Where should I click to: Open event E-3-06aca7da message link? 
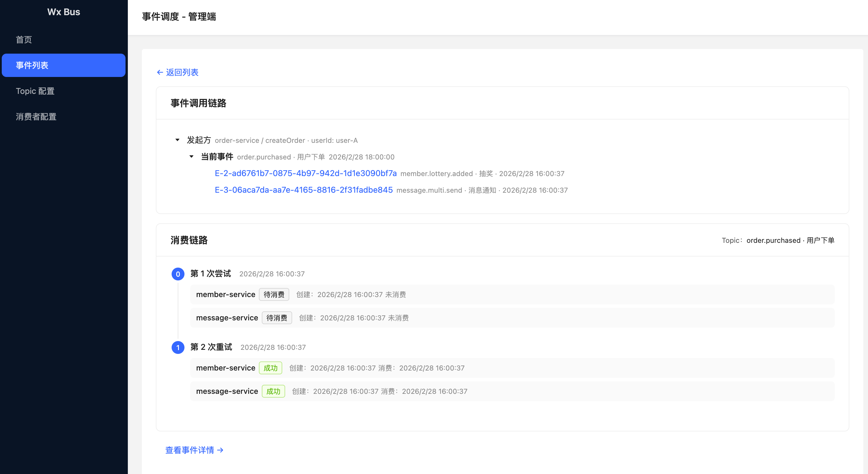pyautogui.click(x=303, y=190)
